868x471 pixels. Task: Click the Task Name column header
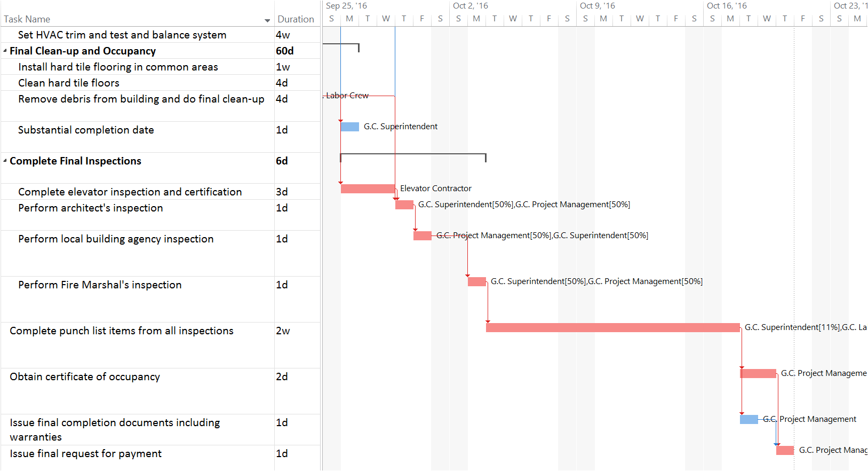pyautogui.click(x=27, y=19)
